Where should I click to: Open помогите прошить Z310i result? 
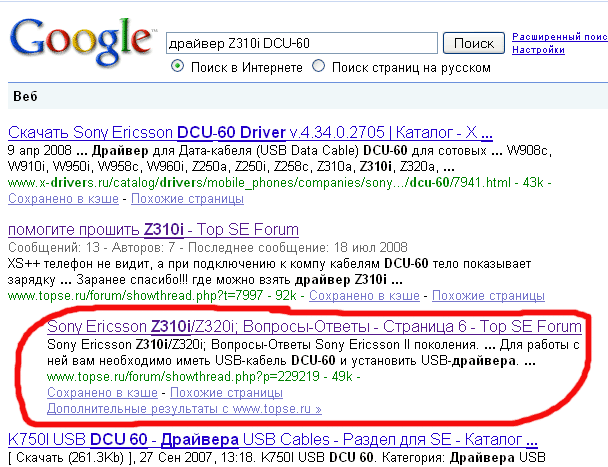click(x=153, y=230)
